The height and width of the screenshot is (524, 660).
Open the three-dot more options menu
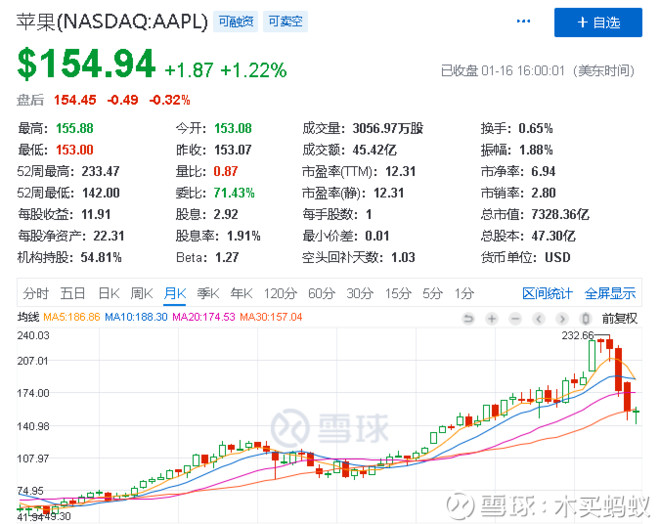[523, 21]
